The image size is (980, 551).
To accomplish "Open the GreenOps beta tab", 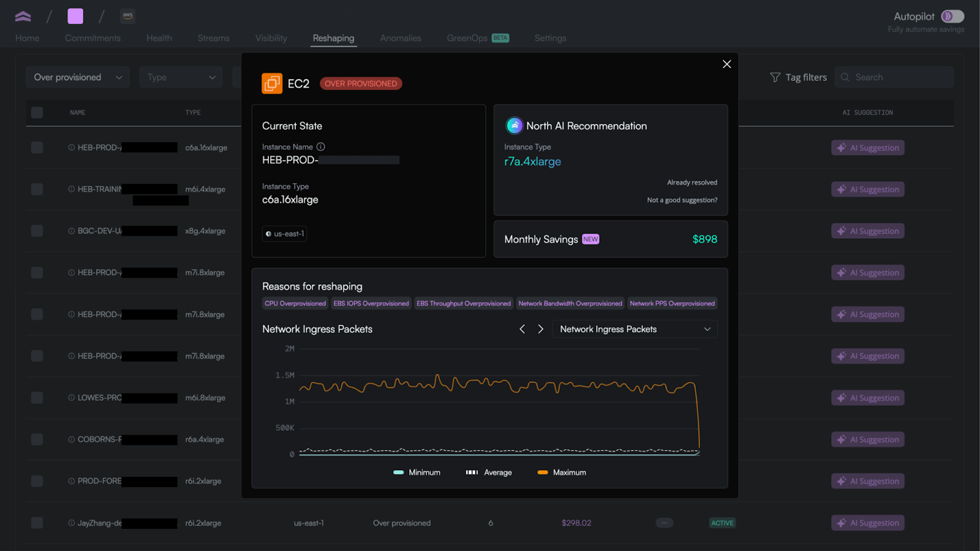I will (x=478, y=38).
